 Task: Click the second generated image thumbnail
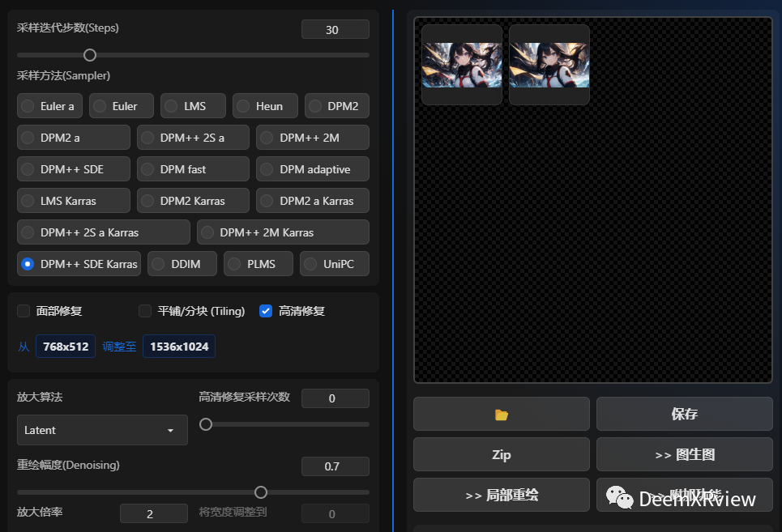[549, 64]
